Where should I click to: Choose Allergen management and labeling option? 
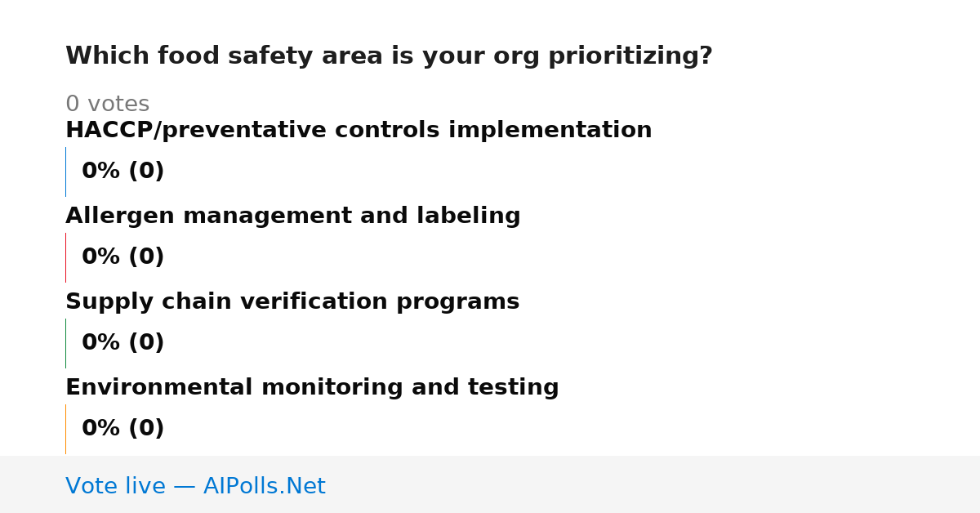coord(292,216)
